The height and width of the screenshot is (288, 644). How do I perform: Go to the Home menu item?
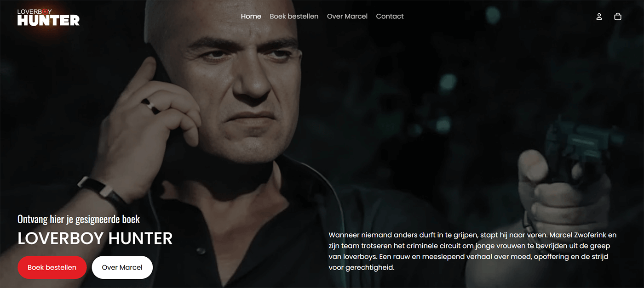251,16
